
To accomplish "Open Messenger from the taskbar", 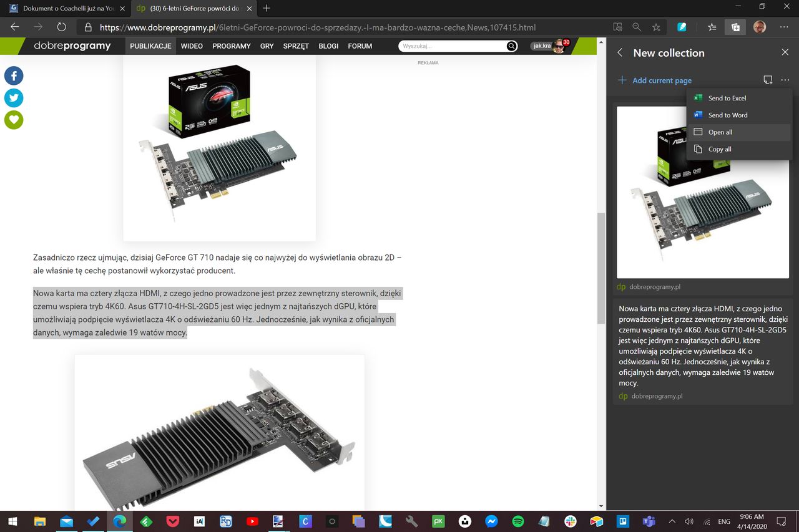I will point(491,521).
